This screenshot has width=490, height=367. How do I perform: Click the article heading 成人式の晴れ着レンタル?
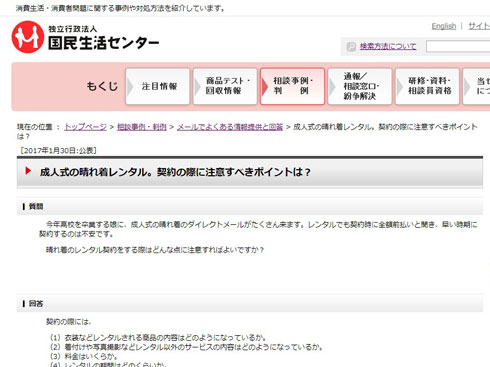point(175,172)
